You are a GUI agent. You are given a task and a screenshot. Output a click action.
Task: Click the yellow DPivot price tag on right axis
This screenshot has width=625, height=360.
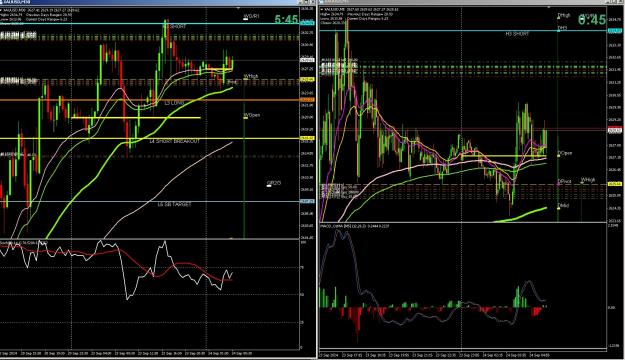coord(615,184)
